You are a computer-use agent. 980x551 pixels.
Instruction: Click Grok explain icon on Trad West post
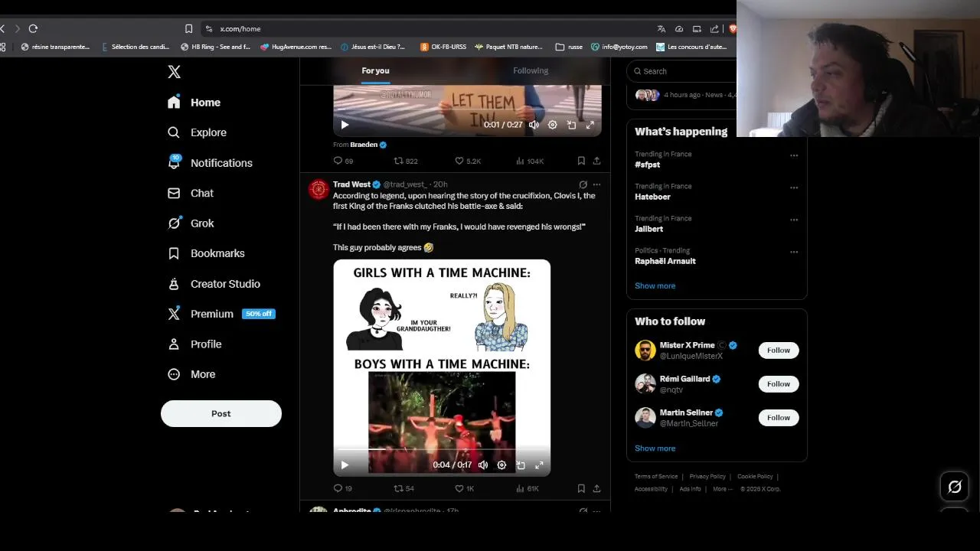pyautogui.click(x=583, y=184)
